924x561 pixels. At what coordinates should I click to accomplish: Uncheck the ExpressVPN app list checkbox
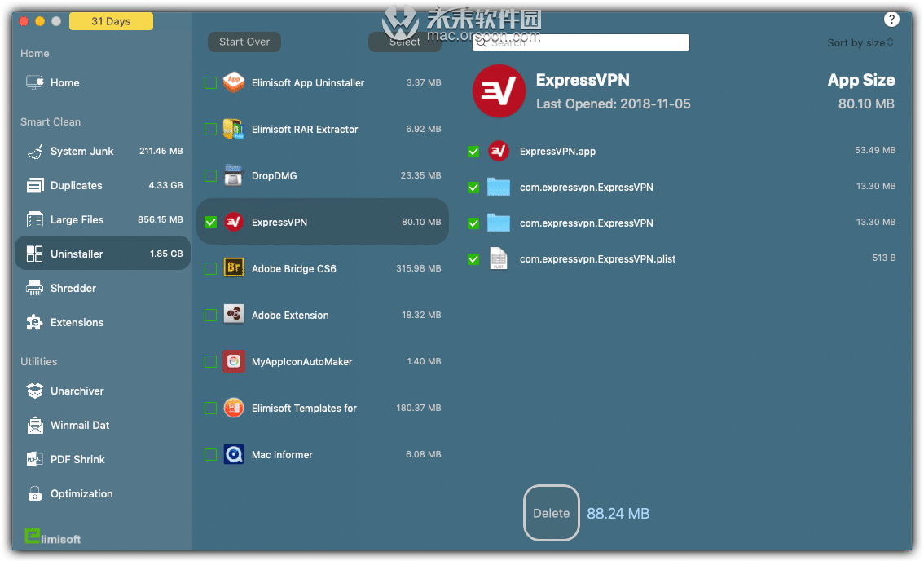(x=210, y=223)
